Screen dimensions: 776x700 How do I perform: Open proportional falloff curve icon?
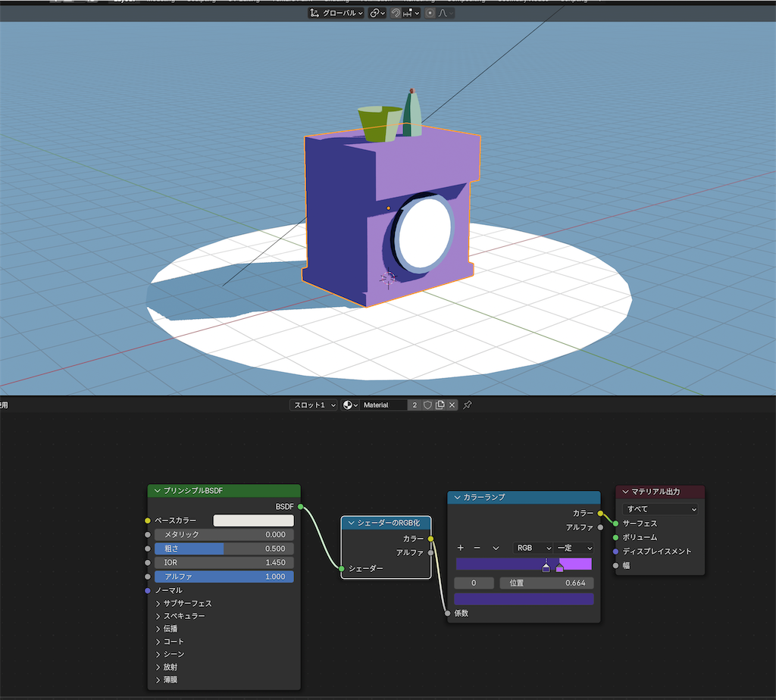pyautogui.click(x=444, y=13)
